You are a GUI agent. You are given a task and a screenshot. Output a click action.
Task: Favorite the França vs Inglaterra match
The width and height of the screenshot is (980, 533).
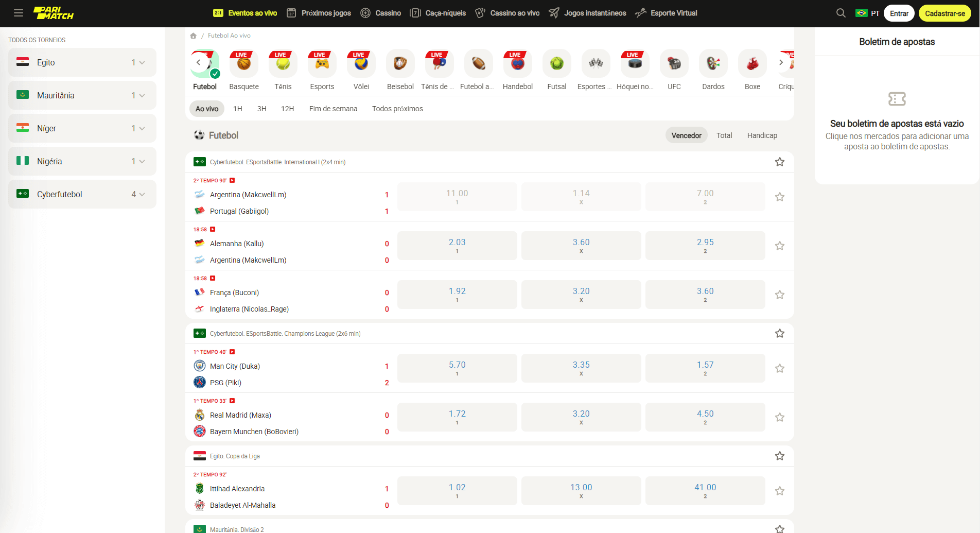pyautogui.click(x=780, y=295)
